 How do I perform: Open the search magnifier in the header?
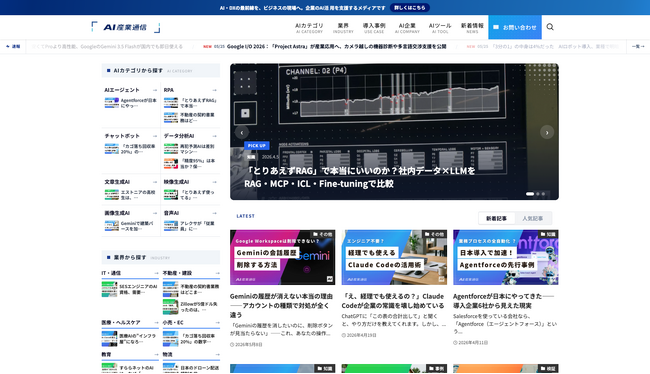(x=550, y=27)
